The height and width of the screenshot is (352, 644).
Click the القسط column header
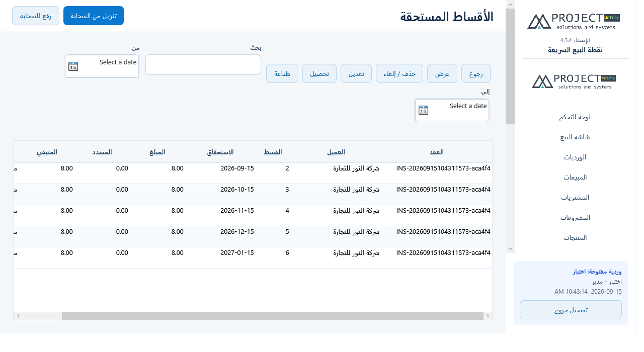[273, 152]
